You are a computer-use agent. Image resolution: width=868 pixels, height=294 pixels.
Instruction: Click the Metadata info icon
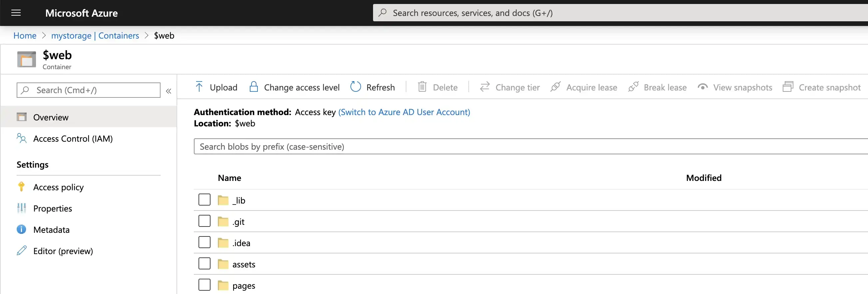21,229
